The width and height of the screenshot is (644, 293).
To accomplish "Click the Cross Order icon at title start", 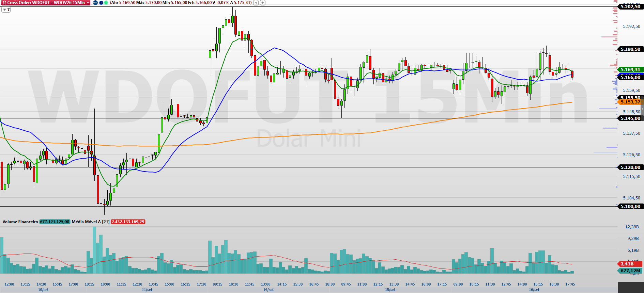I will pyautogui.click(x=4, y=2).
